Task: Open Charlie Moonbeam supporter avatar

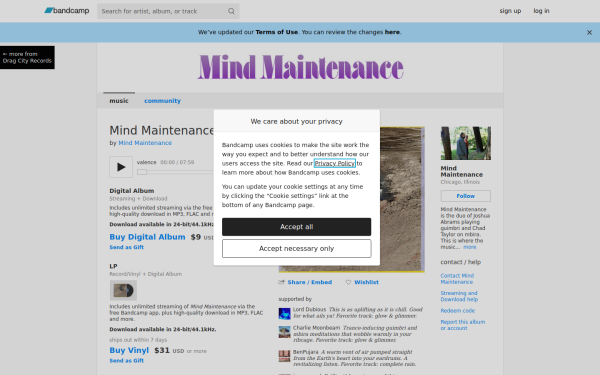Action: 284,332
